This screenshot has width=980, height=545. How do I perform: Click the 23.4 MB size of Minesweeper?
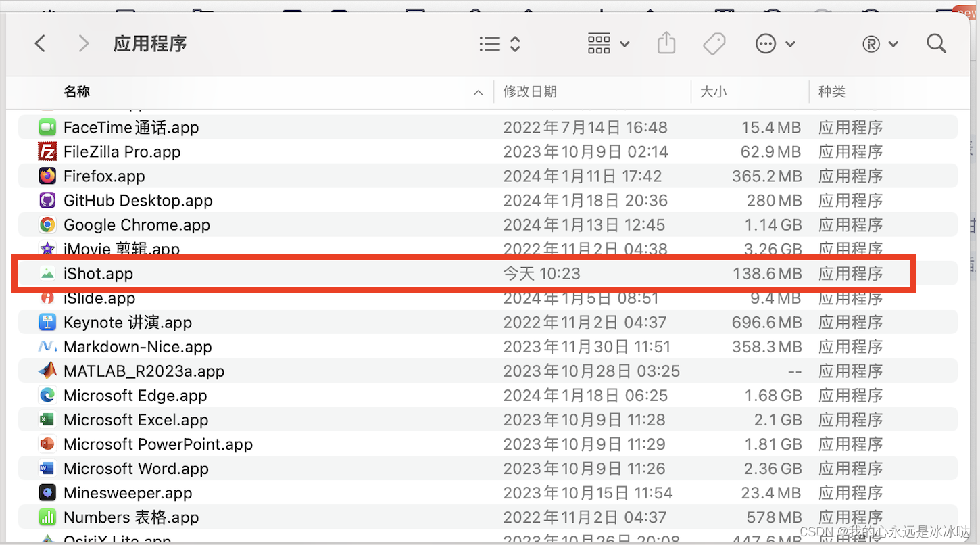click(771, 492)
